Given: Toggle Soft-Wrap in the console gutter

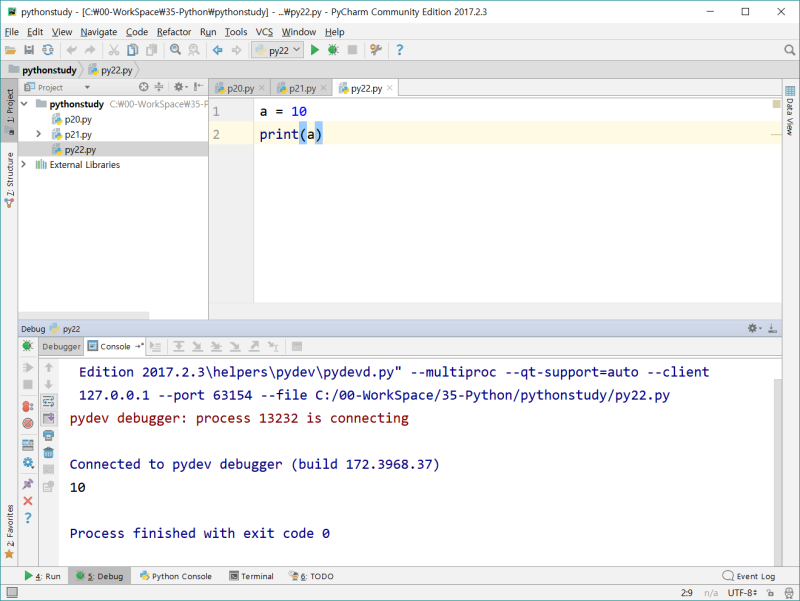Looking at the screenshot, I should pyautogui.click(x=48, y=402).
